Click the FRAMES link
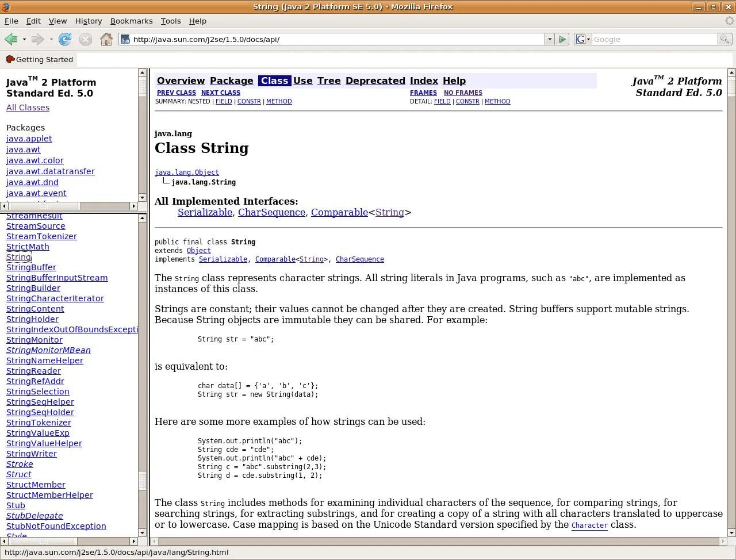Image resolution: width=736 pixels, height=560 pixels. (423, 93)
